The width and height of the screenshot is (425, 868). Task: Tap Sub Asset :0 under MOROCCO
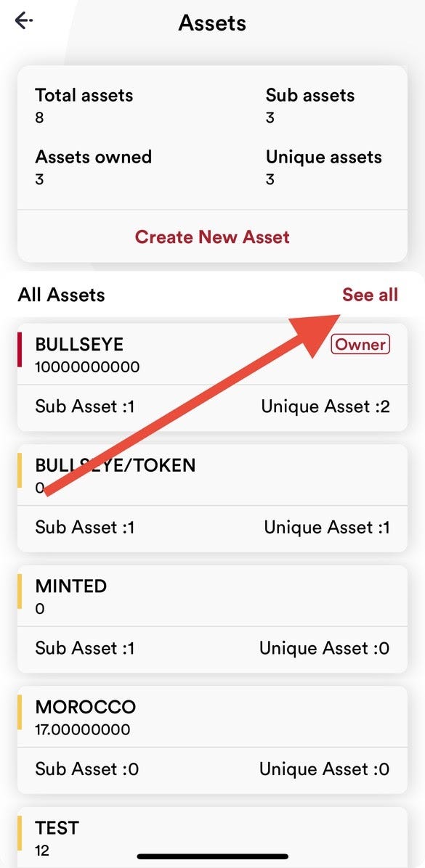click(x=87, y=769)
